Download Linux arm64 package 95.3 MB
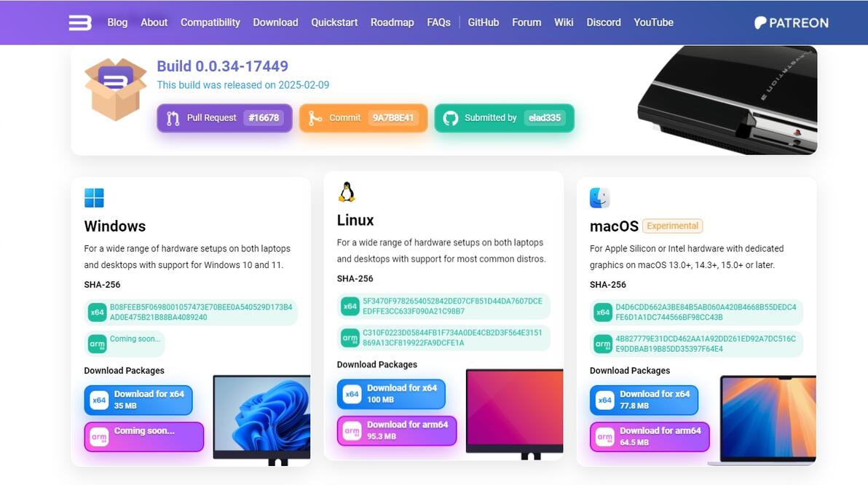The image size is (868, 485). click(396, 430)
